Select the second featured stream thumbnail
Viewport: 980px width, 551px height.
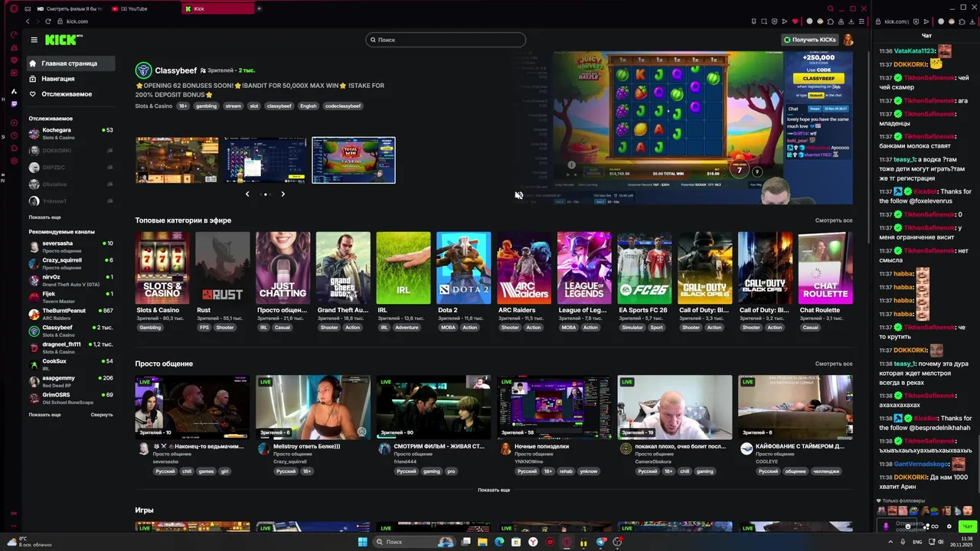click(x=265, y=160)
